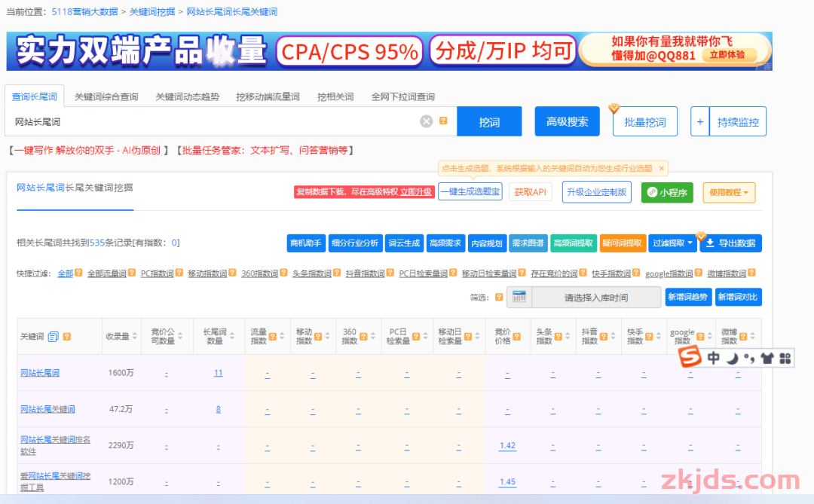The height and width of the screenshot is (504, 814).
Task: Click the 导出数据 button
Action: click(x=731, y=243)
